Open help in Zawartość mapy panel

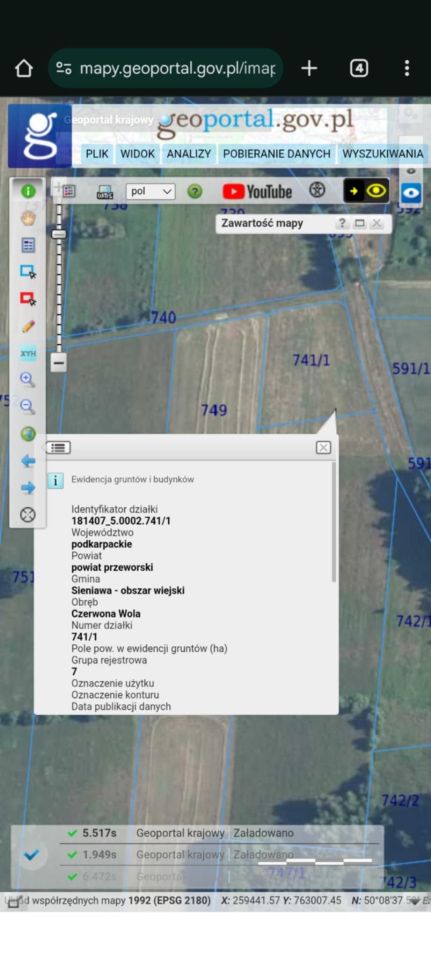click(x=342, y=223)
